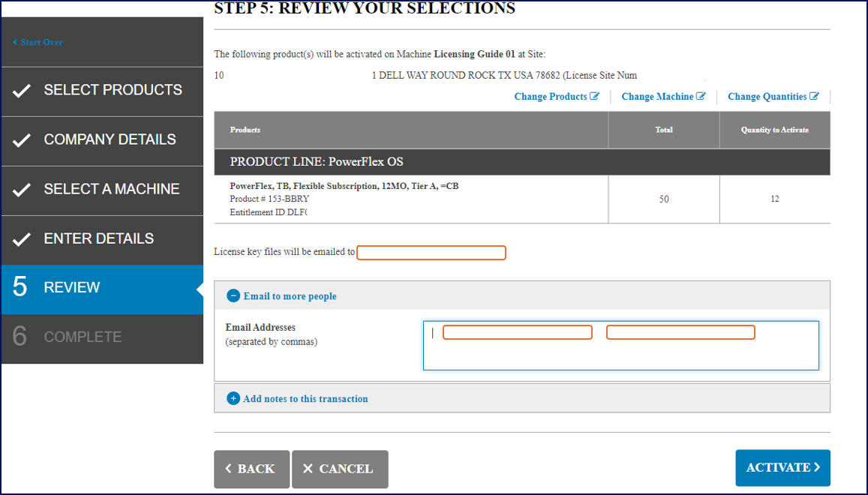Open the Company Details step
This screenshot has width=868, height=495.
[103, 141]
